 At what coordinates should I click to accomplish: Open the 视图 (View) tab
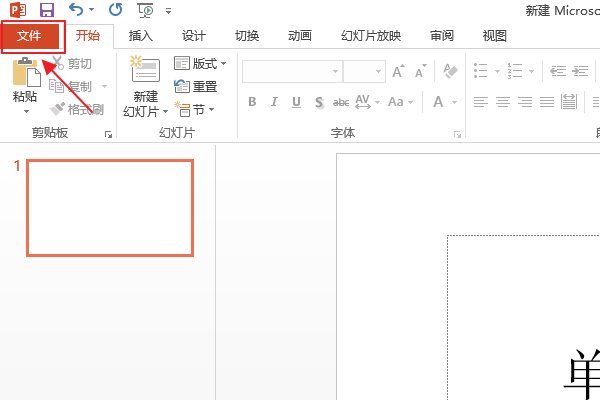pyautogui.click(x=495, y=36)
